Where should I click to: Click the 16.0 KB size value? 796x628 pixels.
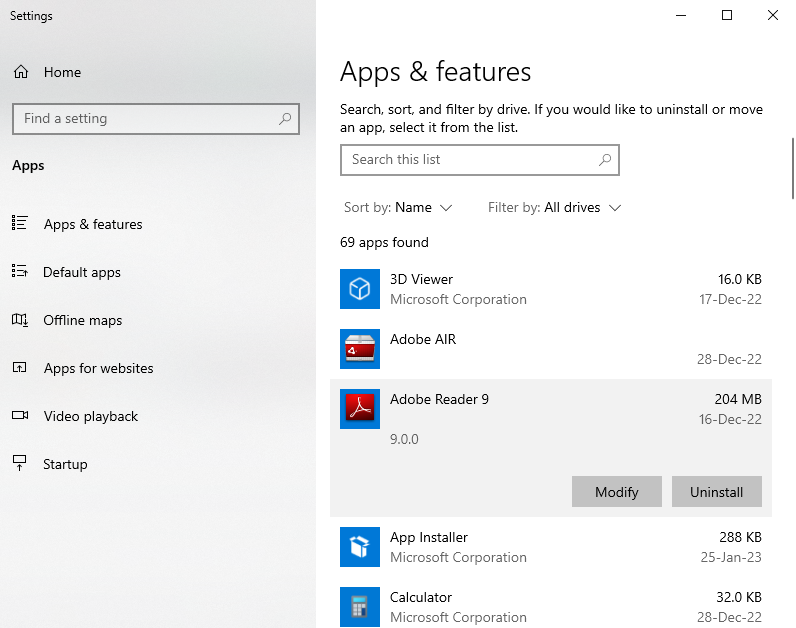coord(740,279)
